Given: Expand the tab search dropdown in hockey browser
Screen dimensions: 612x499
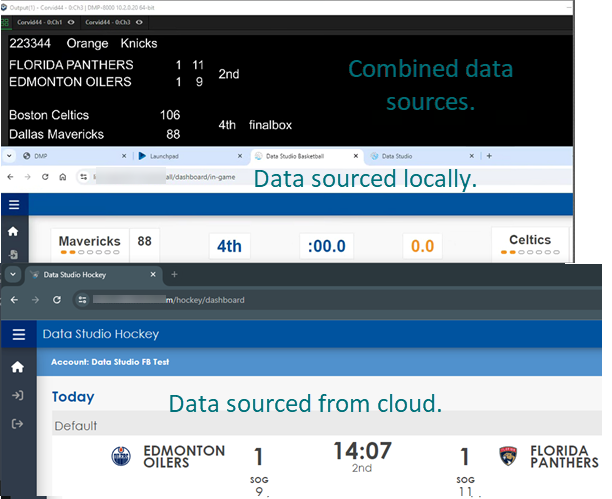Looking at the screenshot, I should click(14, 273).
